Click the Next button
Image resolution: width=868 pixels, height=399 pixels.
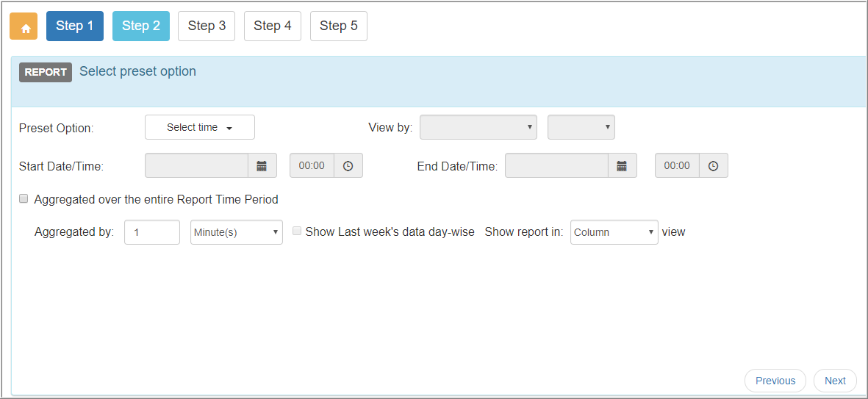836,381
